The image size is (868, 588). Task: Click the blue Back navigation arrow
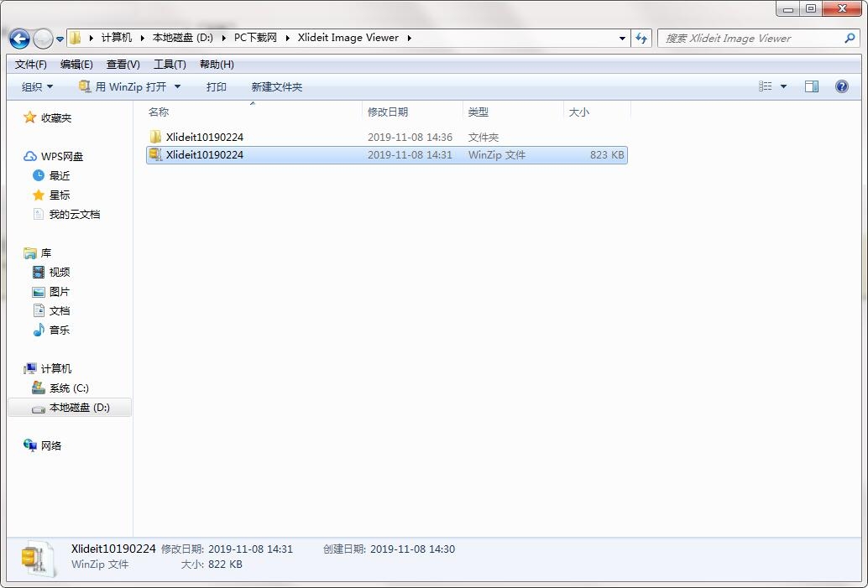(20, 39)
